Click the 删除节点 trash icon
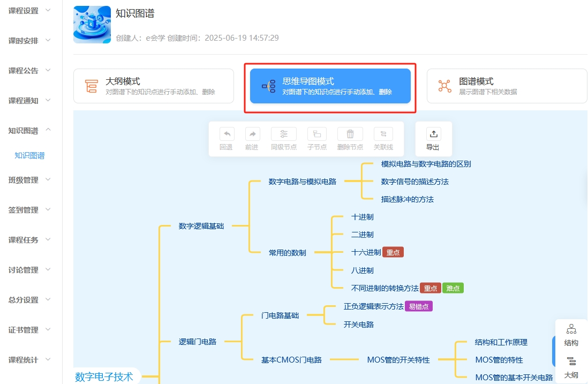Screen dimensions: 588x384 coord(350,134)
